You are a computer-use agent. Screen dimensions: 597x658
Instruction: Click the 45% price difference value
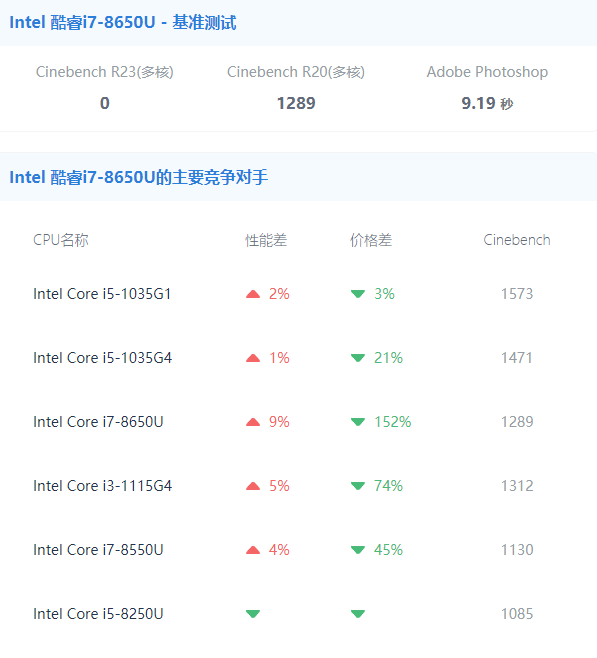(388, 550)
